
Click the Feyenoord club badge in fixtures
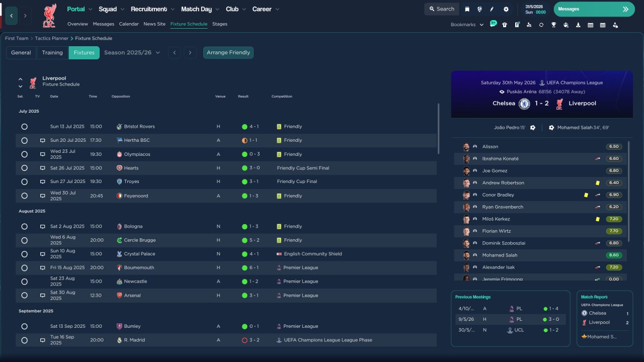coord(119,196)
